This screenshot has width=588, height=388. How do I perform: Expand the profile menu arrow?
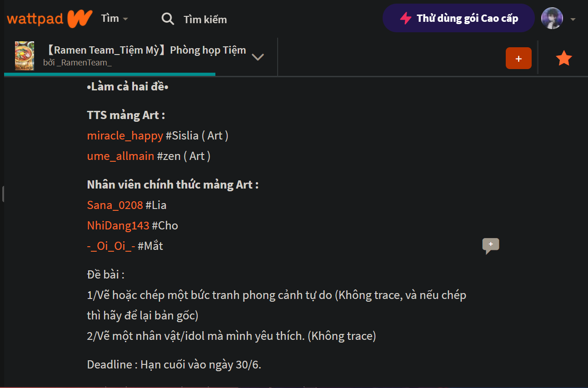click(573, 20)
